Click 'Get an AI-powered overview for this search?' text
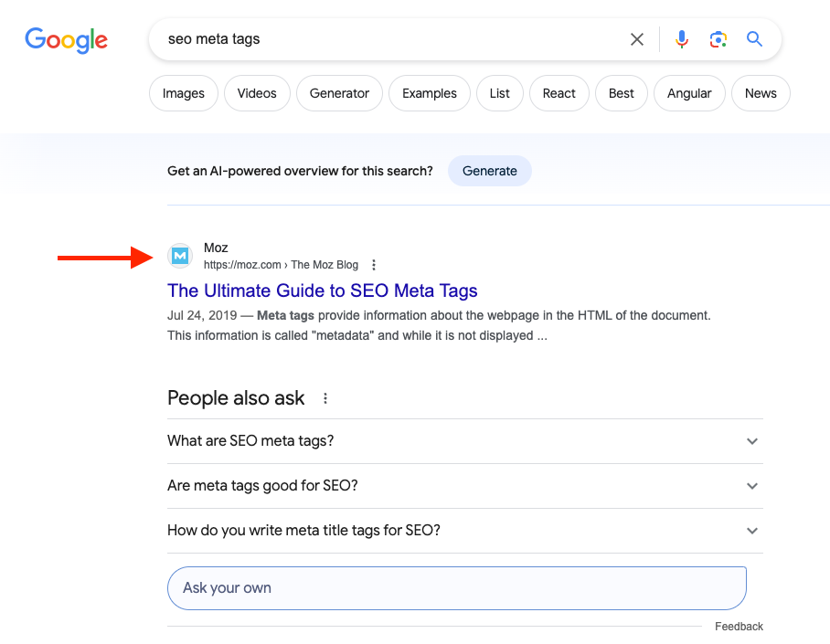 [300, 171]
